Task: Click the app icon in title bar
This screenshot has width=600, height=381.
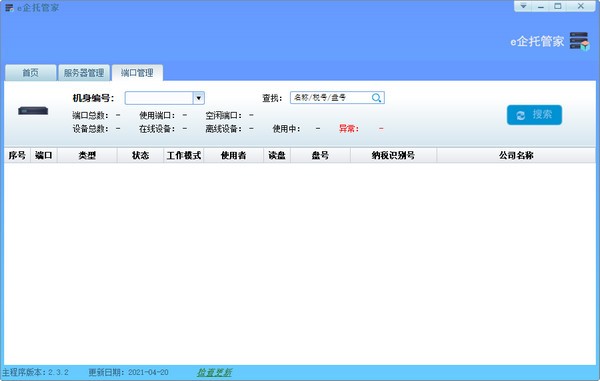Action: pyautogui.click(x=9, y=8)
